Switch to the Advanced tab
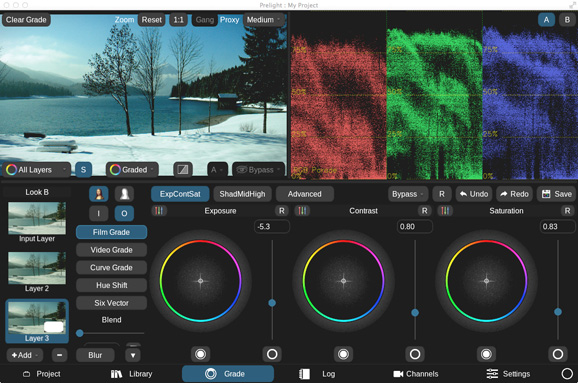 304,194
